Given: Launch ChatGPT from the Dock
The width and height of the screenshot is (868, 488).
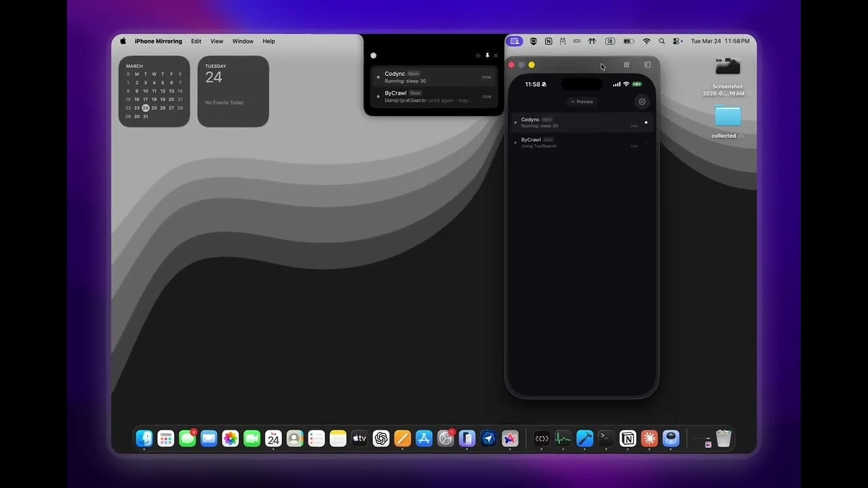Looking at the screenshot, I should 381,439.
